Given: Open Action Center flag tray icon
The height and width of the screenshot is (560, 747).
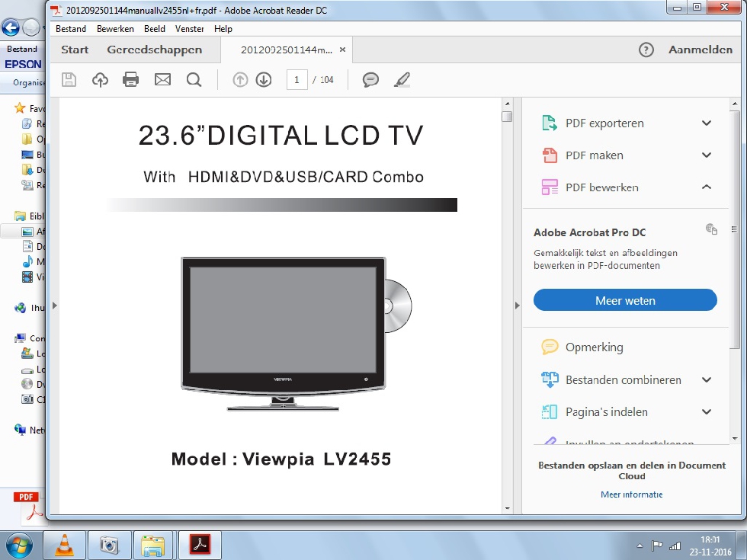Looking at the screenshot, I should (657, 546).
